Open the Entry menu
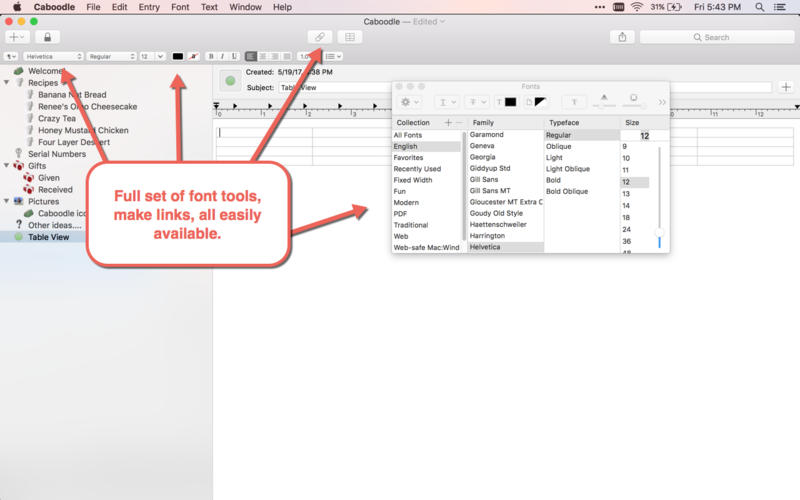The width and height of the screenshot is (800, 500). pyautogui.click(x=149, y=7)
